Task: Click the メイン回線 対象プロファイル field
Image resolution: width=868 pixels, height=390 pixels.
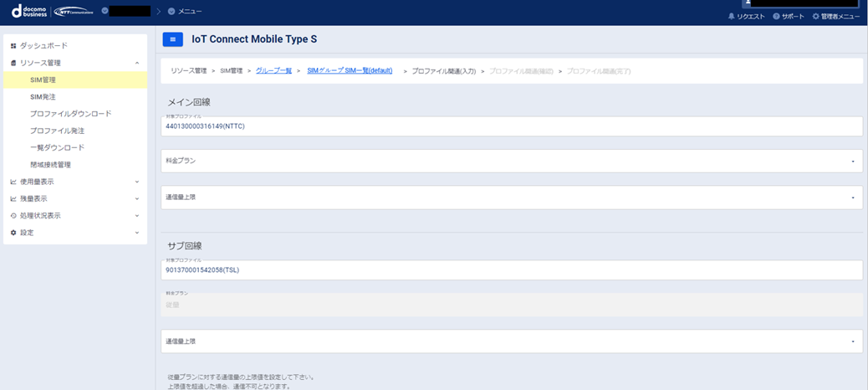Action: click(512, 126)
